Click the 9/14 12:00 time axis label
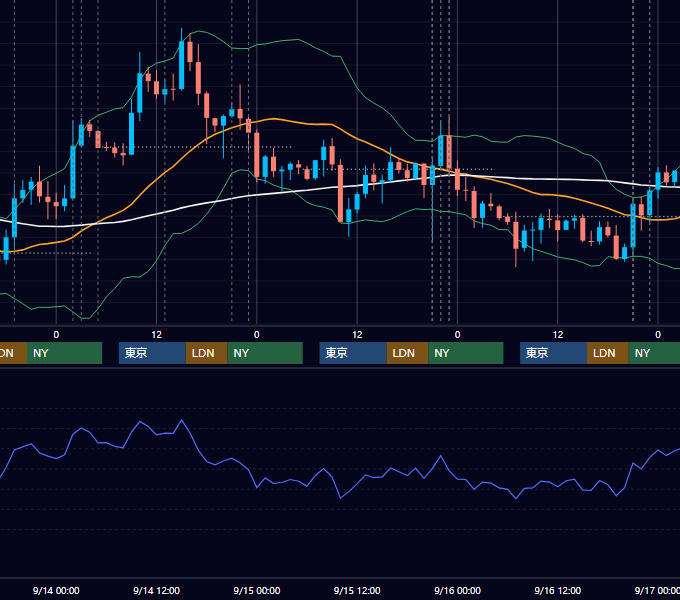680x600 pixels. [x=156, y=590]
